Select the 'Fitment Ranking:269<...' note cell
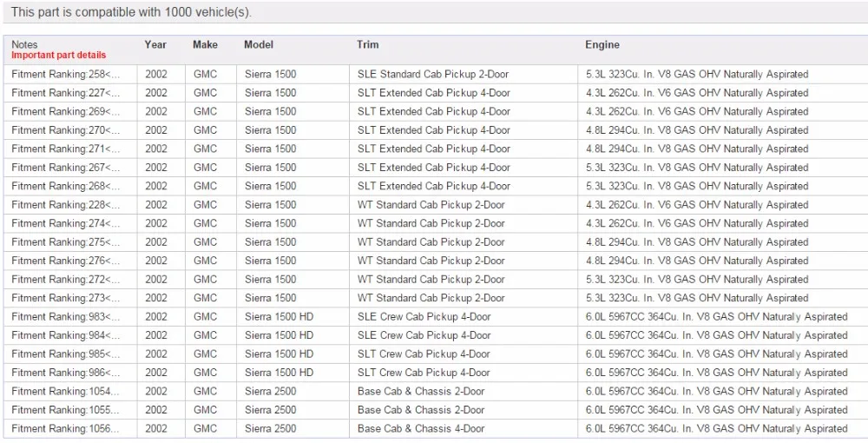The image size is (868, 443). click(x=70, y=112)
